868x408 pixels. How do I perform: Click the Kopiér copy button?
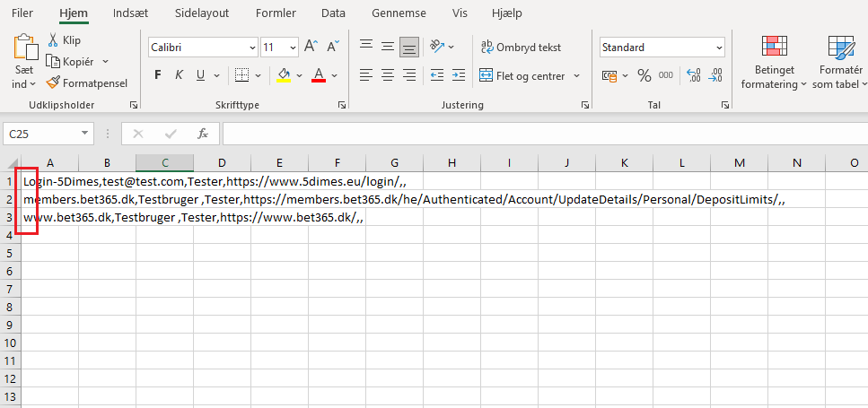pos(70,61)
